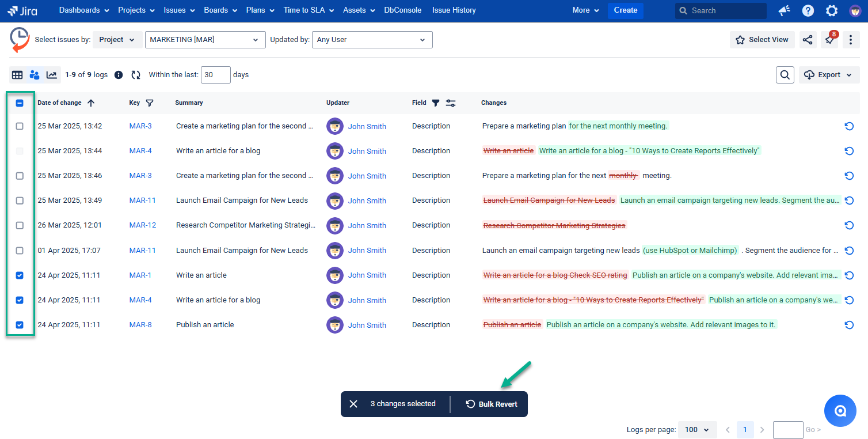
Task: Revert the MAR-12 Description change
Action: tap(849, 225)
